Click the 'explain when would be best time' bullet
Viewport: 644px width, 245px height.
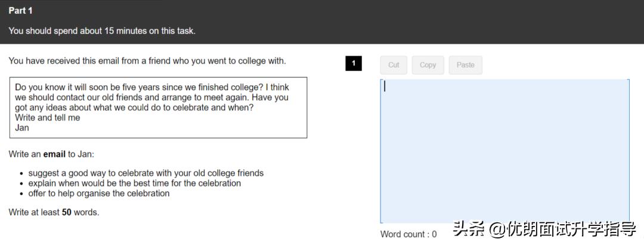[x=134, y=184]
